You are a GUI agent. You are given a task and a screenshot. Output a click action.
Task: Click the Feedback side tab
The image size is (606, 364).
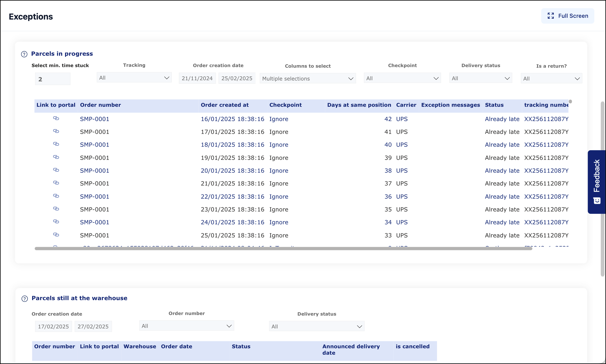pos(597,176)
